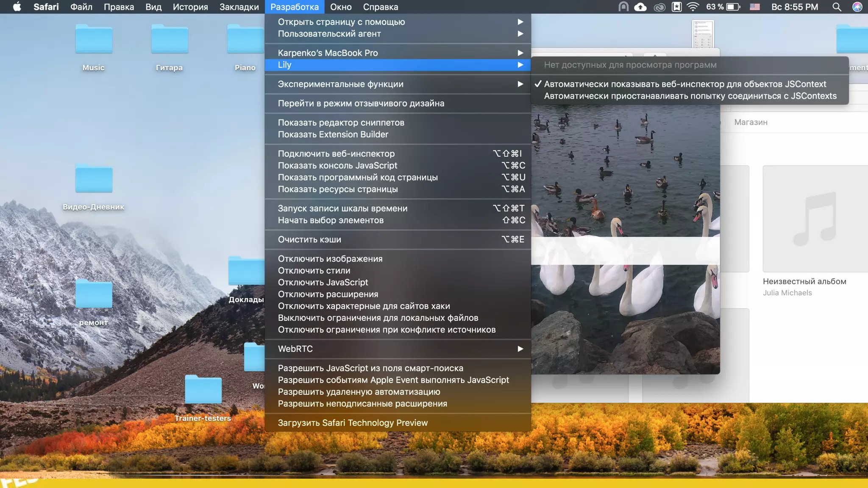
Task: Toggle Отключить характерные для сайтов хаки
Action: point(398,306)
